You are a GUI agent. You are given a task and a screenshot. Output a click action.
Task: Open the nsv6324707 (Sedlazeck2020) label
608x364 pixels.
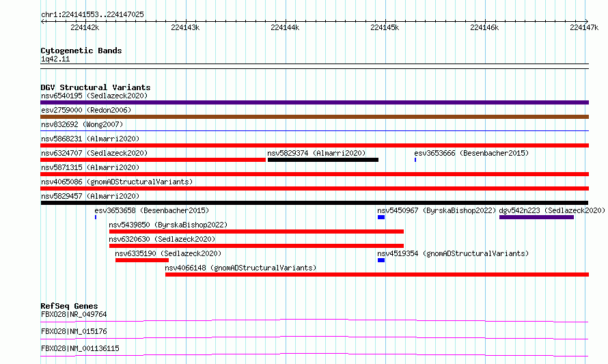(x=94, y=153)
